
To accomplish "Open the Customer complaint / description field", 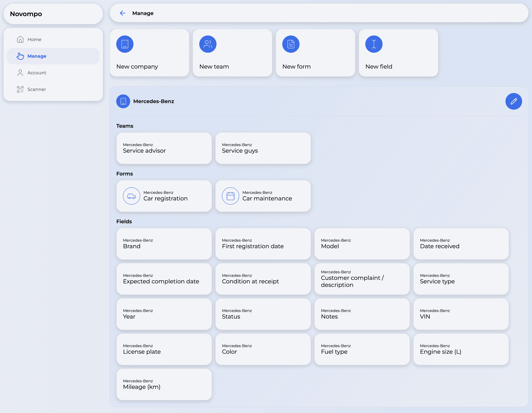I will coord(362,279).
